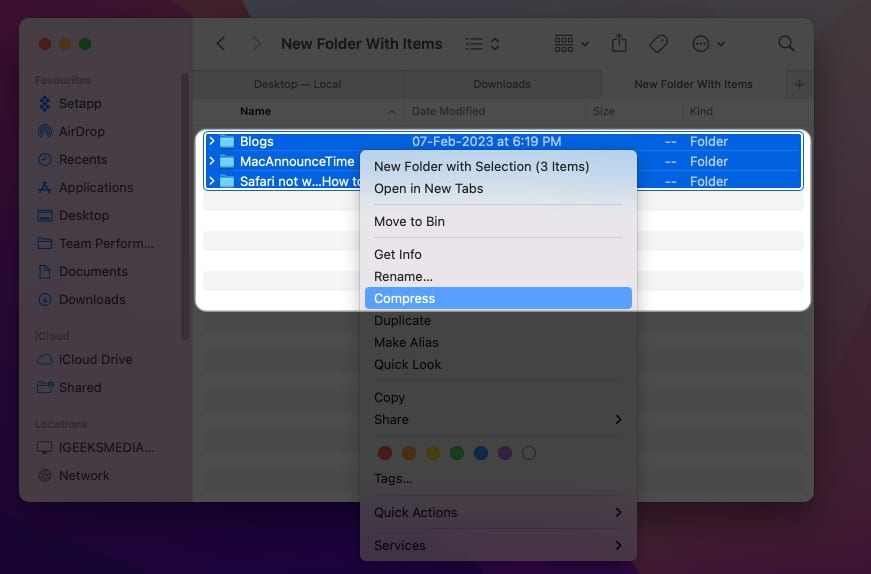Open the Quick Actions submenu
Image resolution: width=871 pixels, height=574 pixels.
click(498, 512)
